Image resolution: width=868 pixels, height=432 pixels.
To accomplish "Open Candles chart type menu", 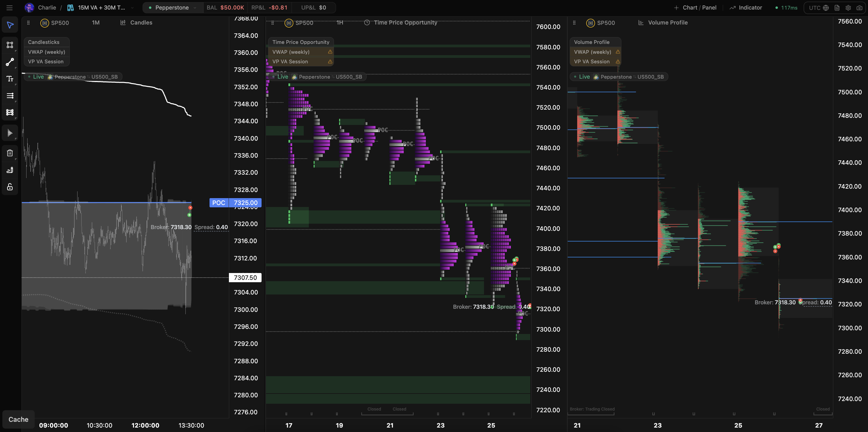I will (136, 22).
